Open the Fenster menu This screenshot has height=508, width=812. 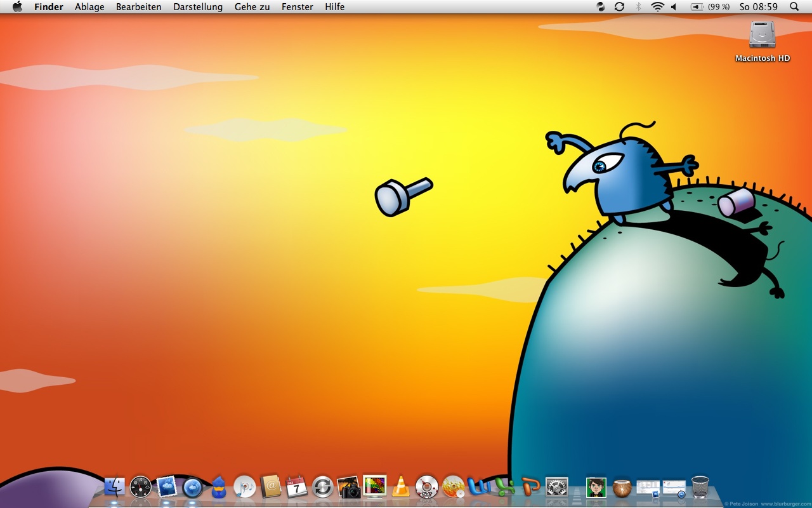298,7
